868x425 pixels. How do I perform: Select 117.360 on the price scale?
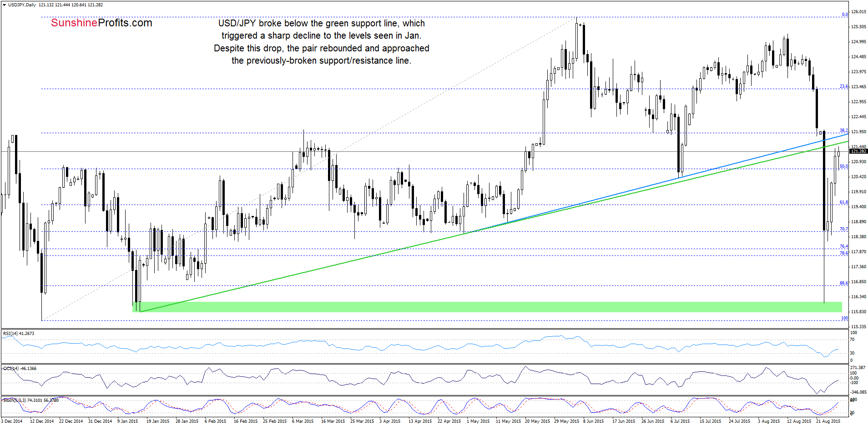click(858, 267)
